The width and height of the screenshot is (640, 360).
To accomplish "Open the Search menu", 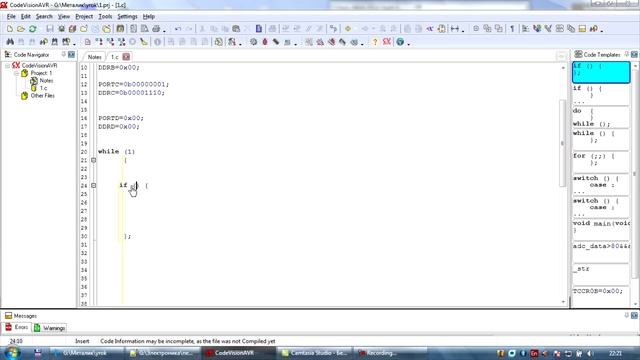I will click(x=44, y=17).
